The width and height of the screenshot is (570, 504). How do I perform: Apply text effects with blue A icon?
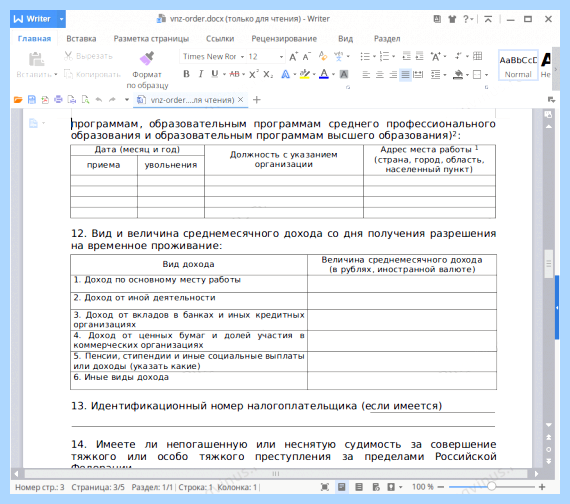286,75
